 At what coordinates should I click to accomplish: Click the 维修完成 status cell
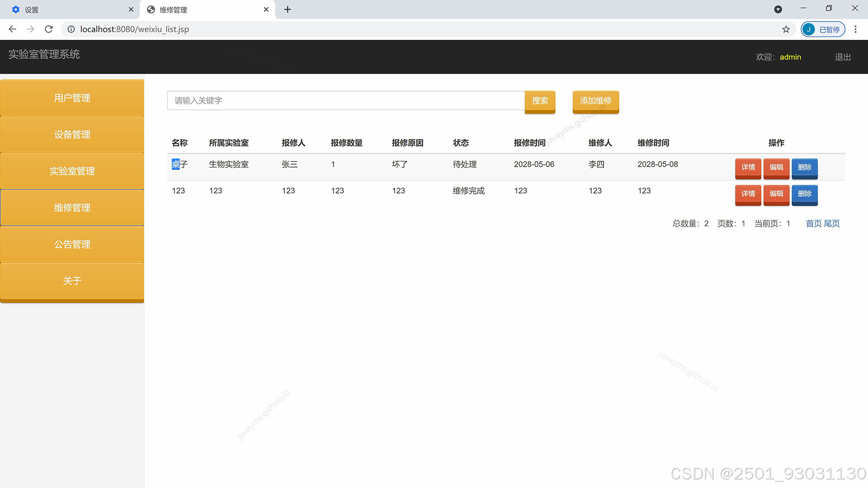click(469, 191)
